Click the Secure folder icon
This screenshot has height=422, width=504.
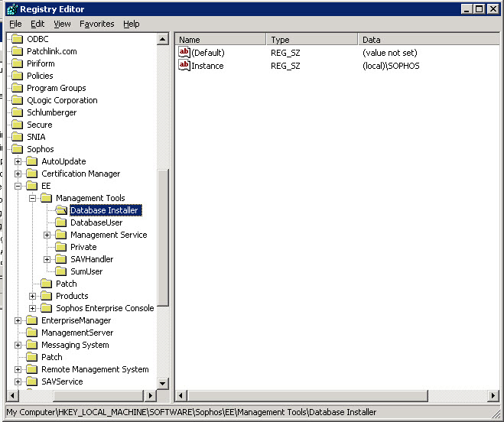(x=17, y=125)
